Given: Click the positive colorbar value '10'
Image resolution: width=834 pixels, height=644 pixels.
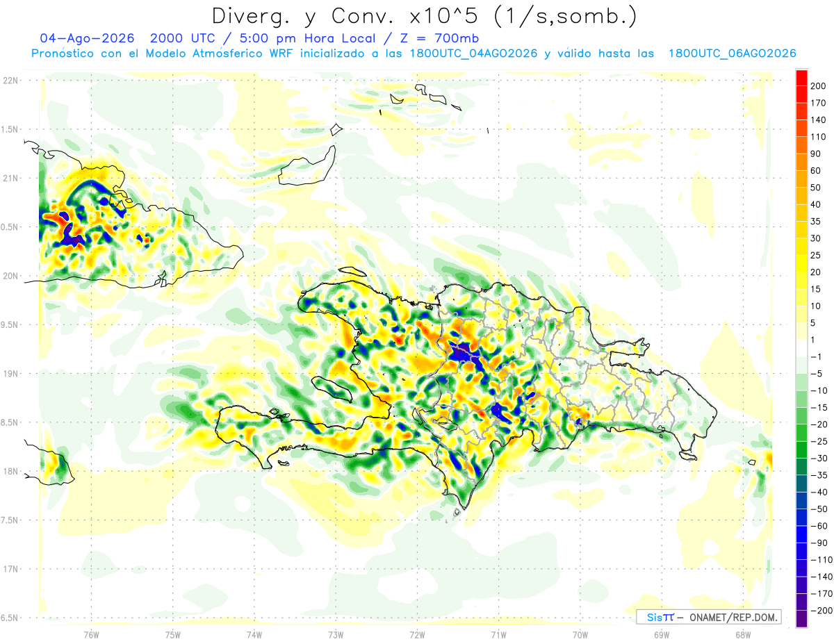Looking at the screenshot, I should [816, 306].
